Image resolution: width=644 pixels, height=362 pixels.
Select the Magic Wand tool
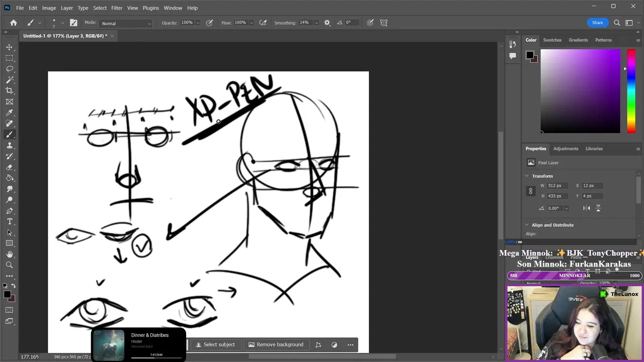point(10,80)
